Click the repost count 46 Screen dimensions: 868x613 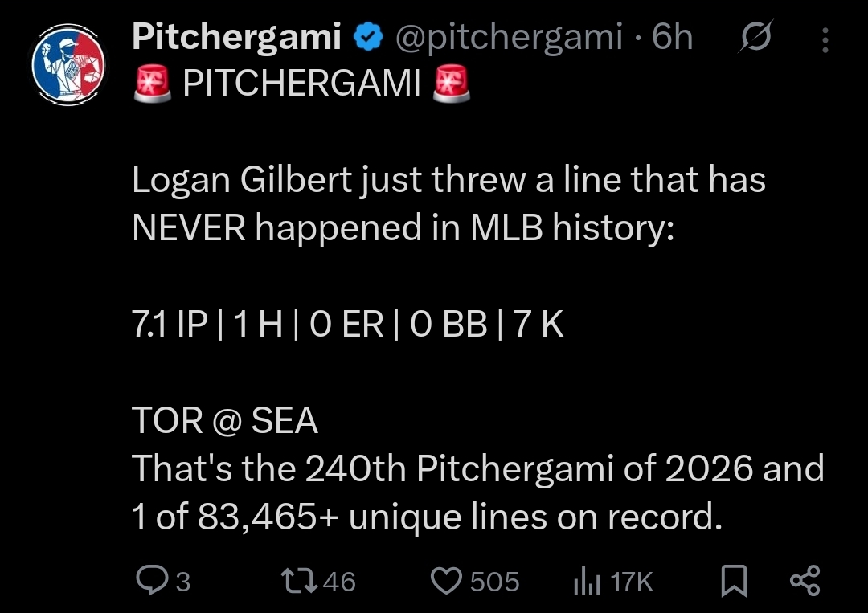coord(339,582)
